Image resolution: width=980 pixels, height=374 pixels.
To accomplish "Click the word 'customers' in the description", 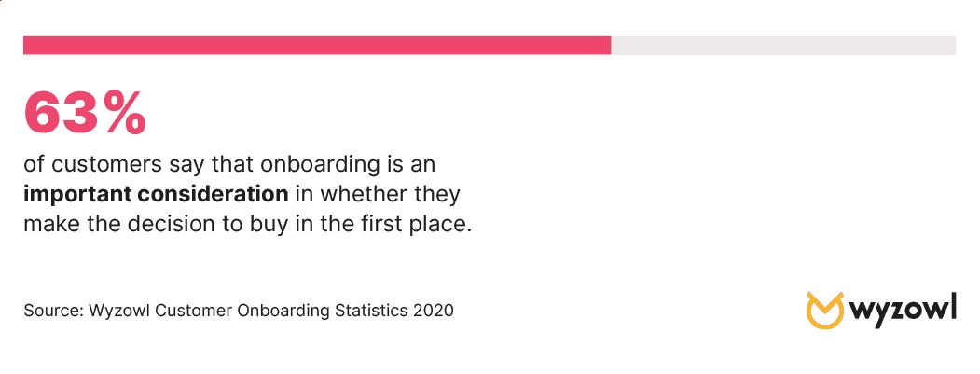I will pos(107,166).
